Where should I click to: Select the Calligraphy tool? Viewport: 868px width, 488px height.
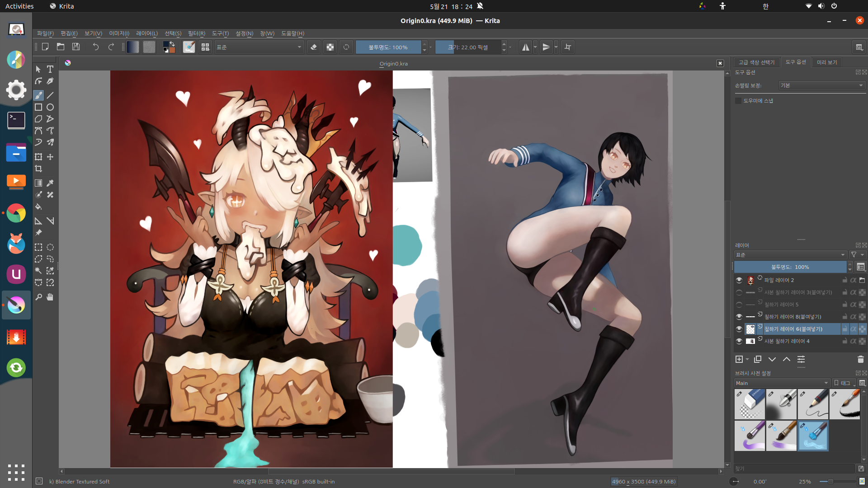click(x=50, y=81)
